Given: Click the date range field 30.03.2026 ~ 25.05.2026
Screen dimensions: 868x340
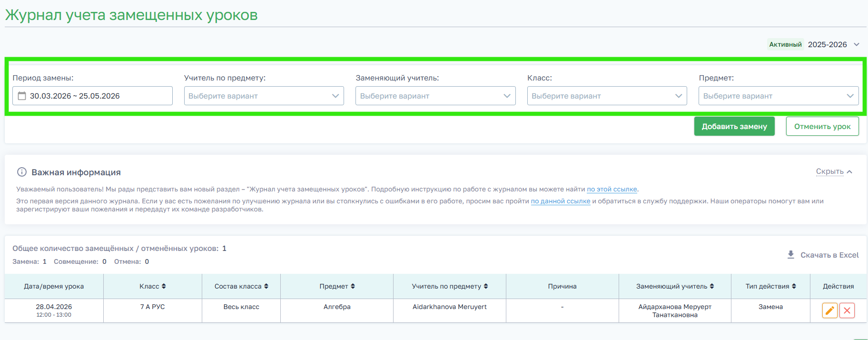Looking at the screenshot, I should point(92,96).
